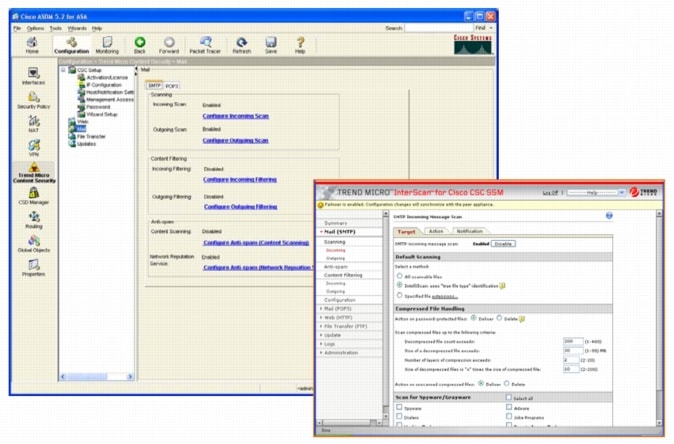Open the Options menu
Viewport: 674px width, 444px height.
tap(35, 28)
